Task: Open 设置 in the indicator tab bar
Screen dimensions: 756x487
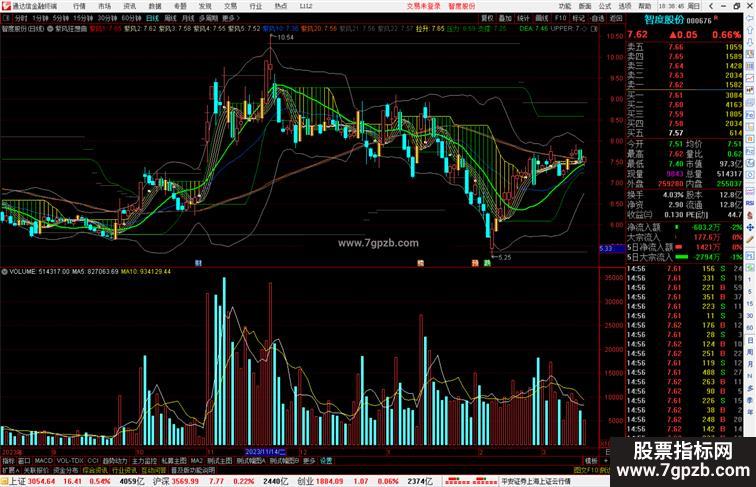Action: point(326,461)
